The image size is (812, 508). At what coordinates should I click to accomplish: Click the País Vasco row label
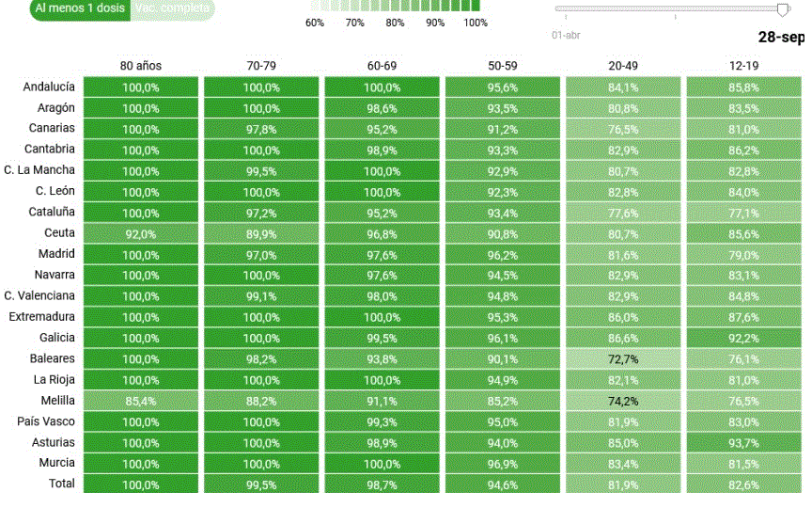click(49, 421)
